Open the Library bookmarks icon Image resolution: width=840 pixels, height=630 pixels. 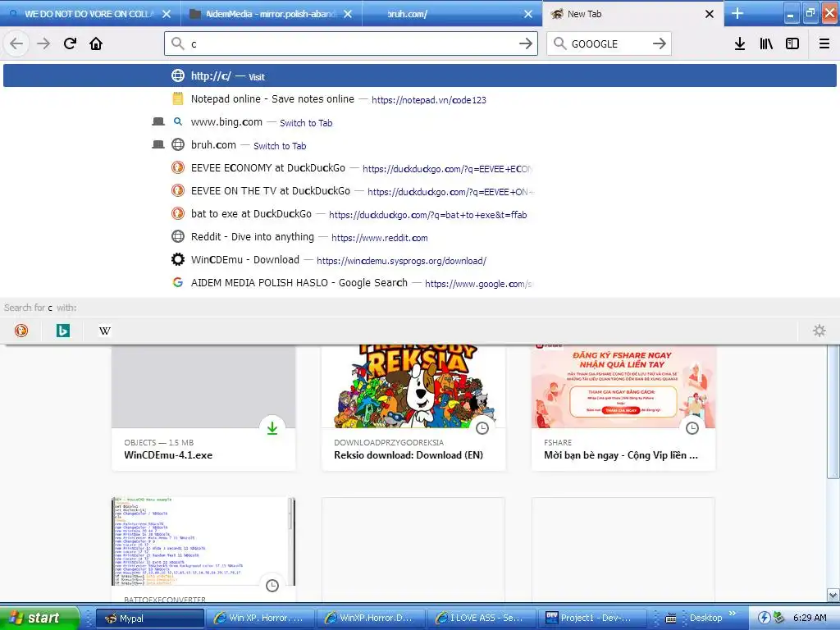pyautogui.click(x=766, y=43)
